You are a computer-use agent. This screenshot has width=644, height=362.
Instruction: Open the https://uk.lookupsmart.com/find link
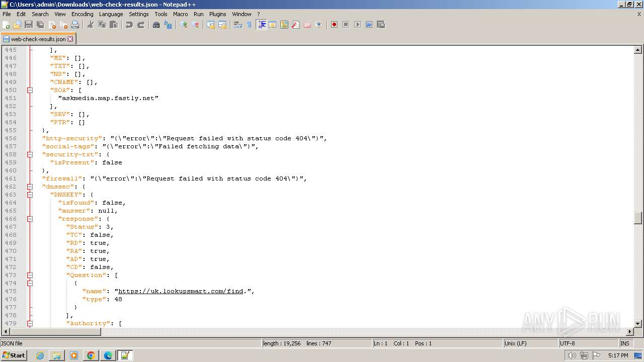(x=181, y=291)
